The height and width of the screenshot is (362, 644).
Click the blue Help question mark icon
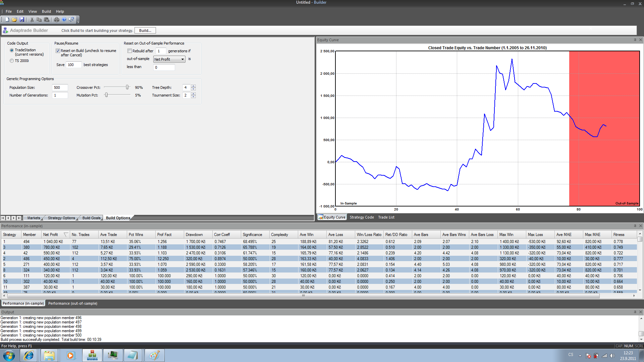[64, 20]
